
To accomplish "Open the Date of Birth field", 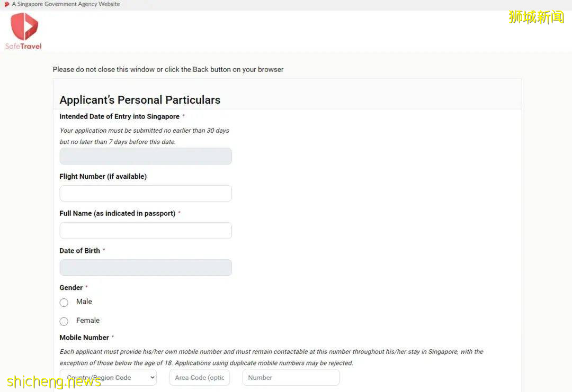I will pyautogui.click(x=146, y=267).
